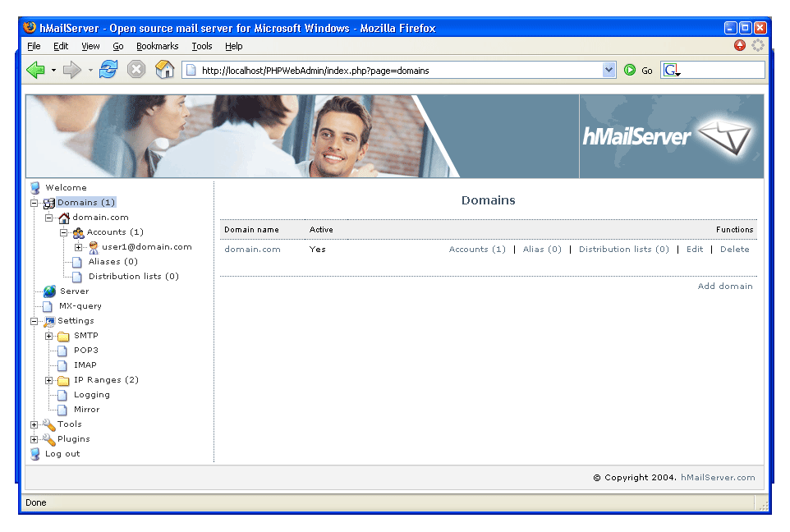Select Mirror in the settings tree

[x=87, y=410]
